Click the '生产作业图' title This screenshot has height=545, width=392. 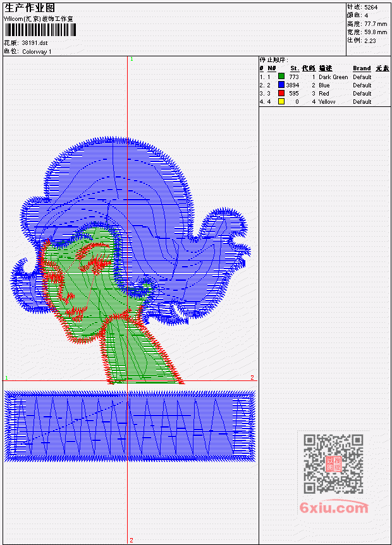[30, 8]
